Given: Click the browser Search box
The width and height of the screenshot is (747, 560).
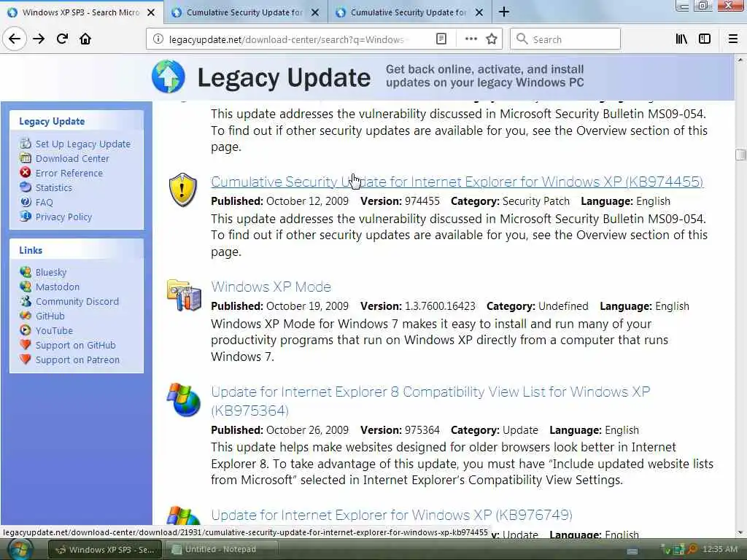Looking at the screenshot, I should 565,39.
